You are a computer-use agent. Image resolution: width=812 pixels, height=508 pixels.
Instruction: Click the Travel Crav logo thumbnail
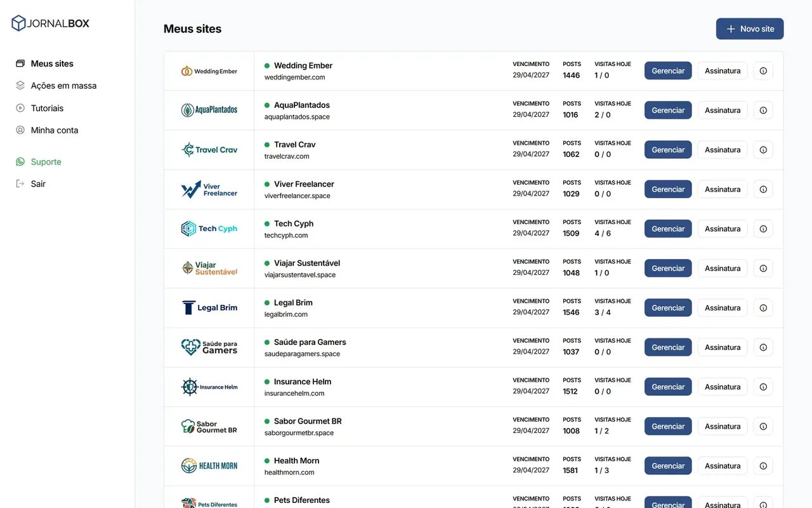pyautogui.click(x=209, y=150)
